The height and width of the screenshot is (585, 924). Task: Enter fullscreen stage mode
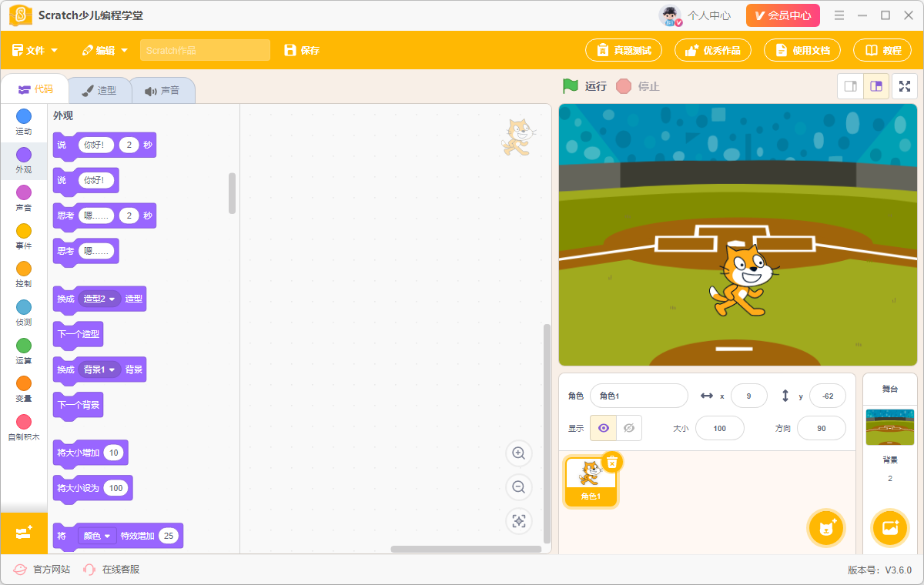[905, 86]
